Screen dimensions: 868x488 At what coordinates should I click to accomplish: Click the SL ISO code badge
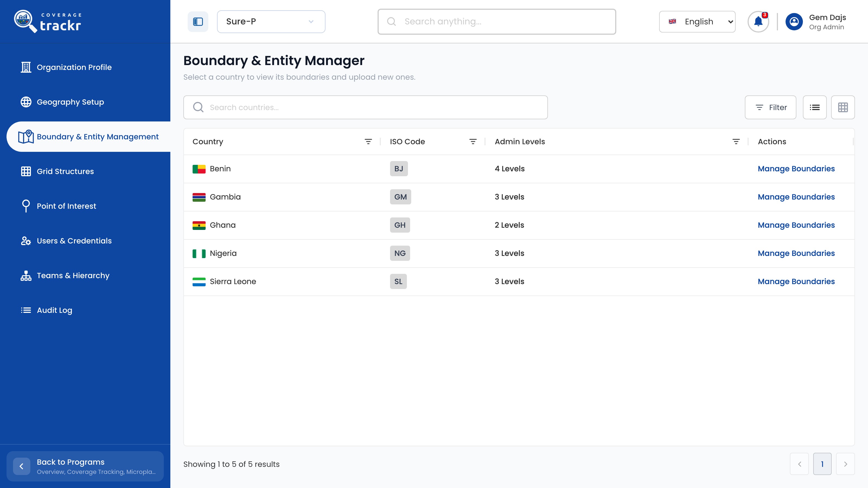[x=398, y=281]
